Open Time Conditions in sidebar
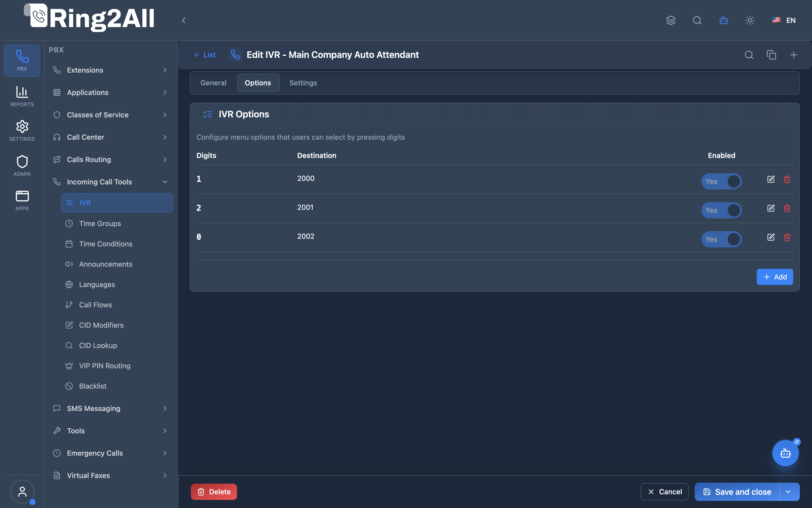 click(x=117, y=244)
